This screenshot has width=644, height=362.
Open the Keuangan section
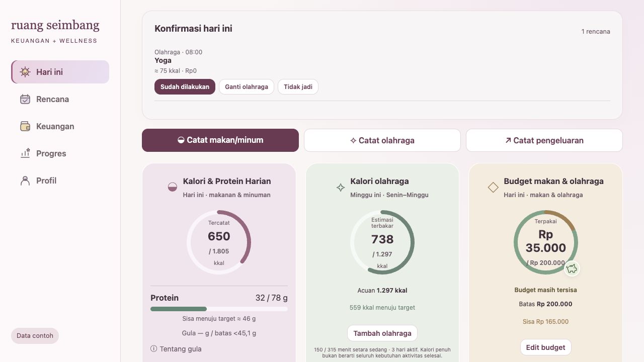tap(60, 126)
